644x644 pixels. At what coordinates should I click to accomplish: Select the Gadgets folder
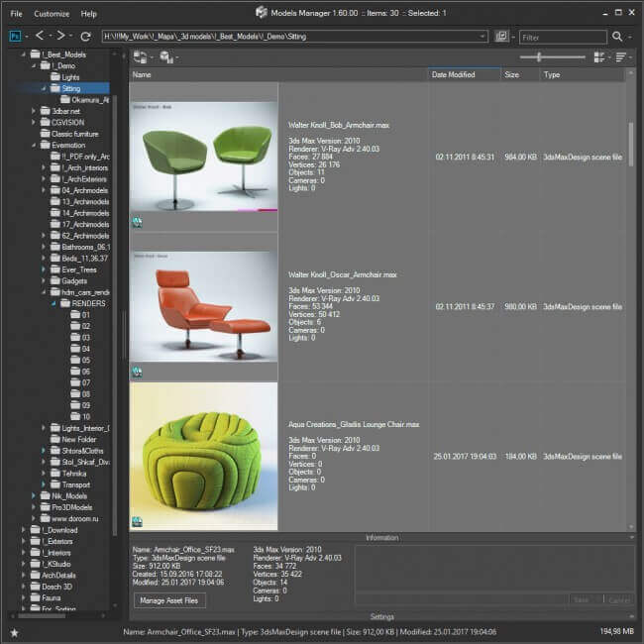tap(68, 281)
